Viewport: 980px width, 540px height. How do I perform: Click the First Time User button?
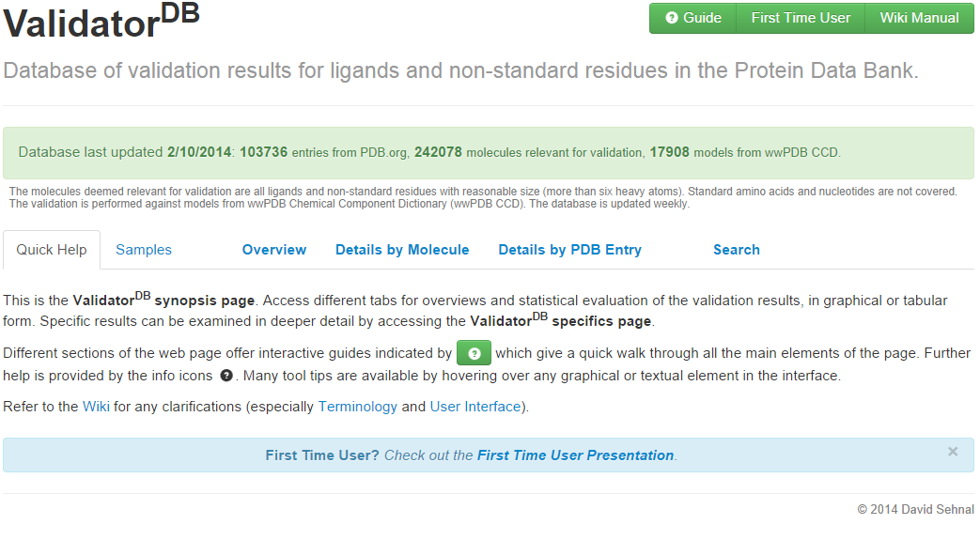(801, 18)
